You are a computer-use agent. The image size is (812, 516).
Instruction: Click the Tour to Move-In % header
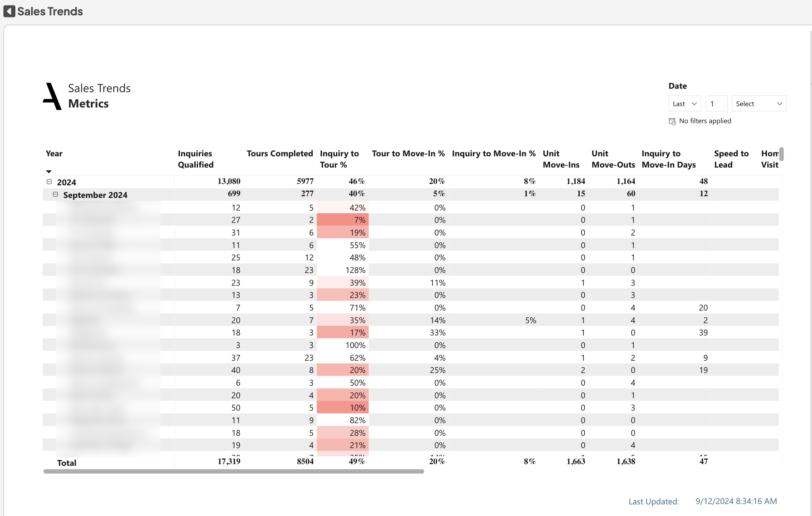(408, 154)
